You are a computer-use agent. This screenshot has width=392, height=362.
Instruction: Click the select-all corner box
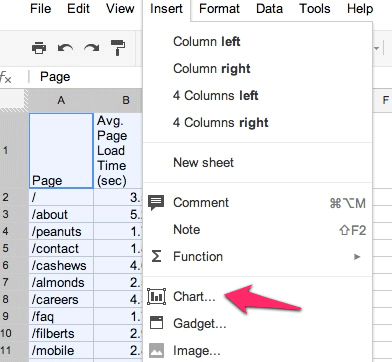pyautogui.click(x=14, y=100)
